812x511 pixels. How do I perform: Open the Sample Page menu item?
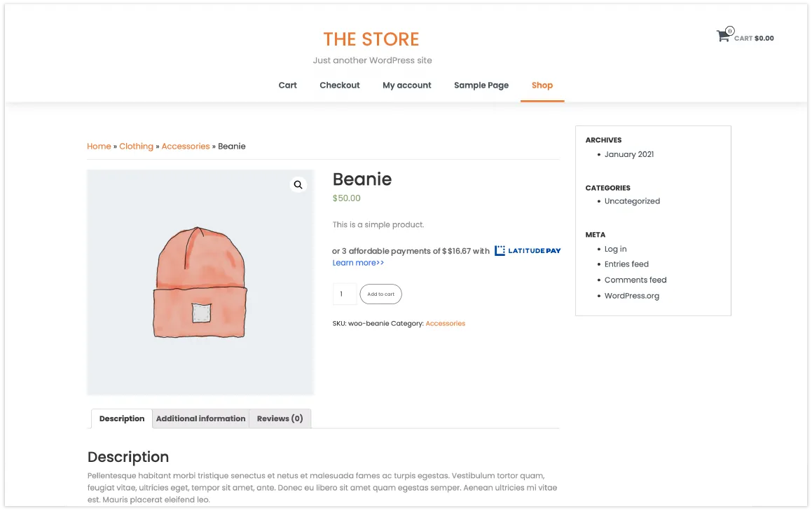coord(481,86)
